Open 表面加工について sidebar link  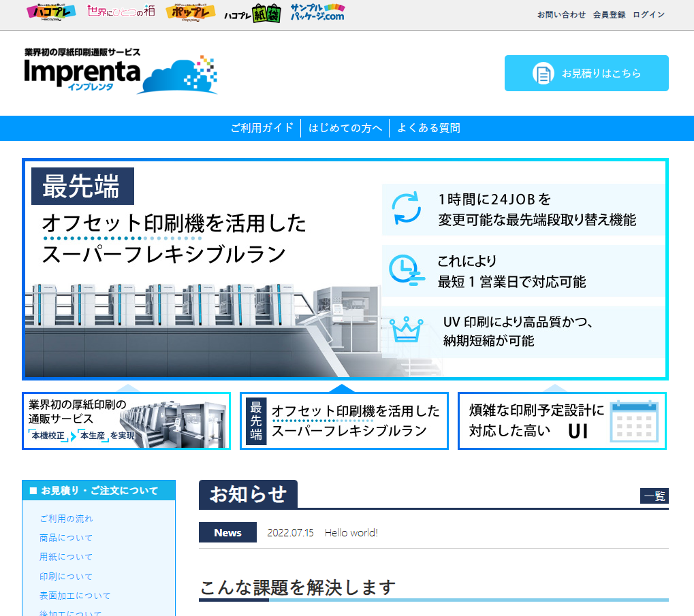[x=75, y=595]
